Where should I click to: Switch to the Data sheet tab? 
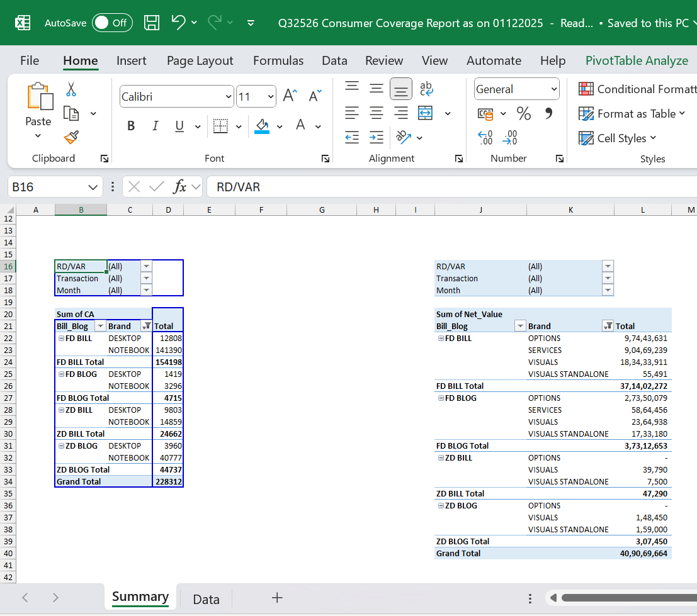tap(206, 599)
